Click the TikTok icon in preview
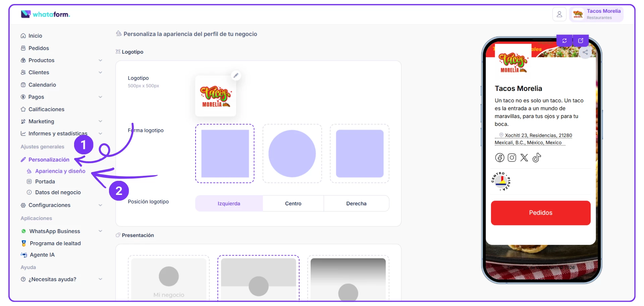Screen dimensions: 644x306 (537, 158)
